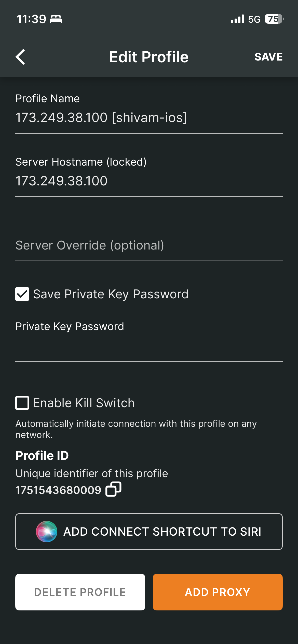The width and height of the screenshot is (298, 644).
Task: Tap the Profile ID number text
Action: [x=58, y=490]
